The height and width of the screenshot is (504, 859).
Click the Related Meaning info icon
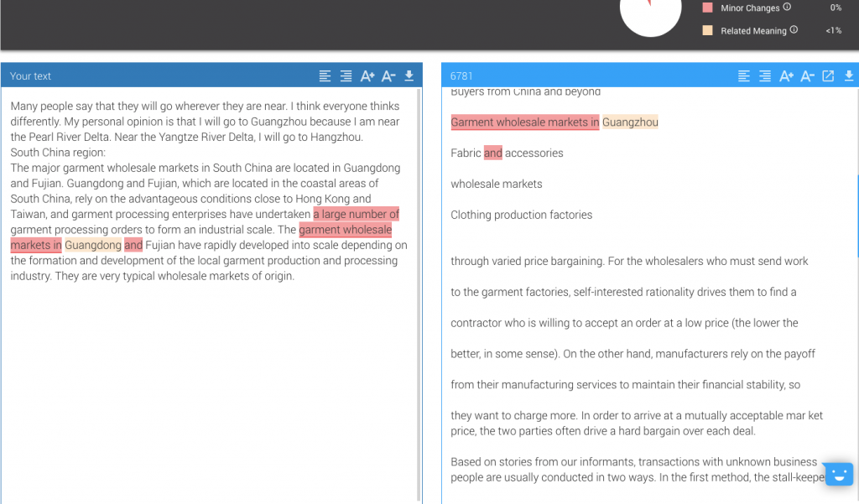794,30
